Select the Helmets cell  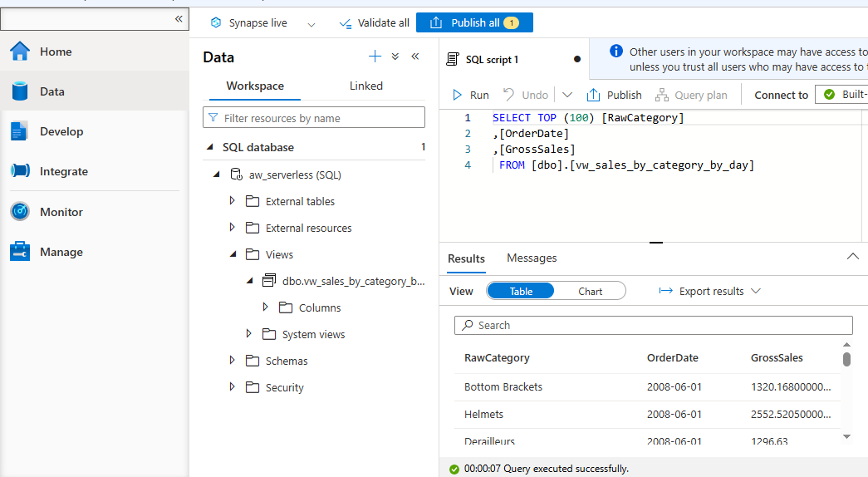click(x=483, y=414)
